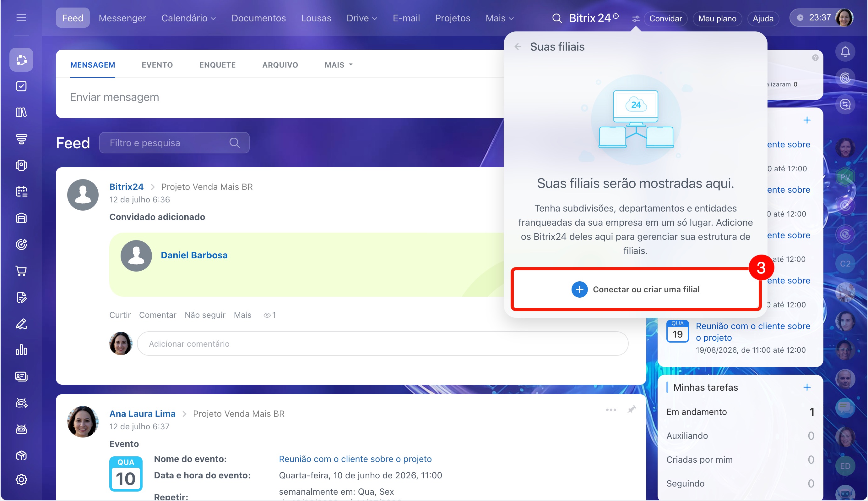Open the notifications bell icon
Viewport: 868px width, 501px height.
click(x=845, y=52)
